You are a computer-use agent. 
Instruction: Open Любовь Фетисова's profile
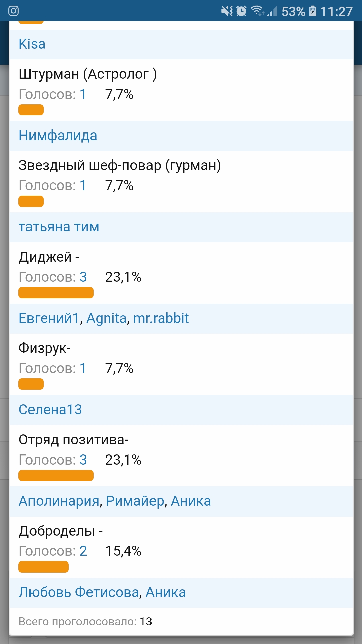(x=79, y=592)
